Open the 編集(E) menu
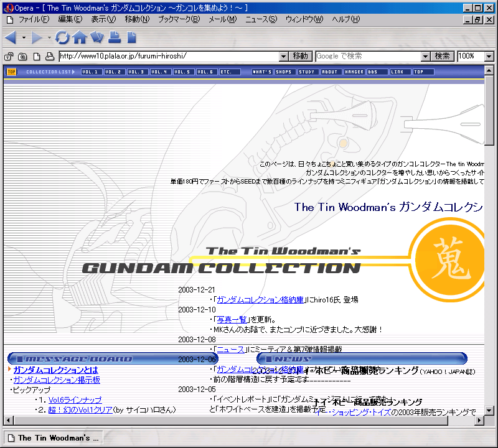498x448 pixels. pyautogui.click(x=70, y=20)
